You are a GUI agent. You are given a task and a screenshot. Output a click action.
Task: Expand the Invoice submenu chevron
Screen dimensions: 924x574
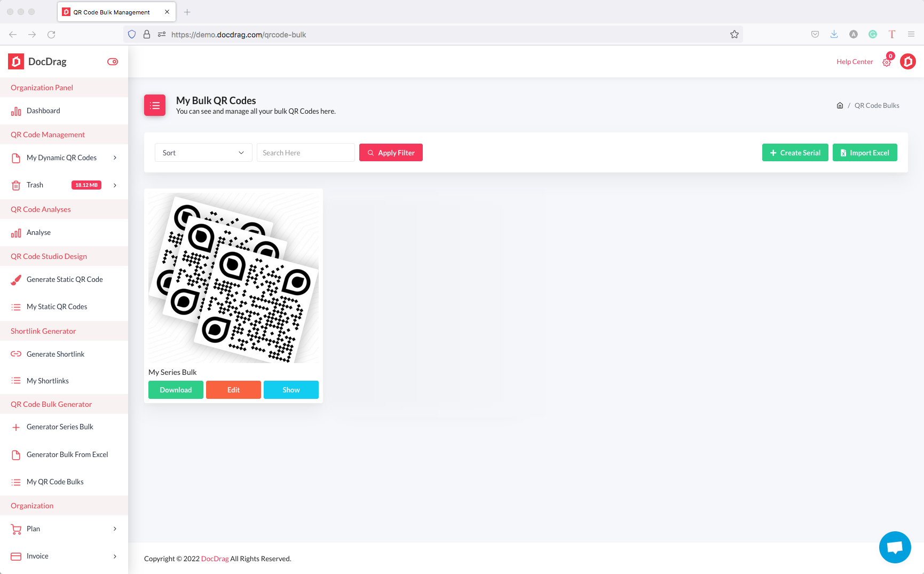[x=115, y=556]
